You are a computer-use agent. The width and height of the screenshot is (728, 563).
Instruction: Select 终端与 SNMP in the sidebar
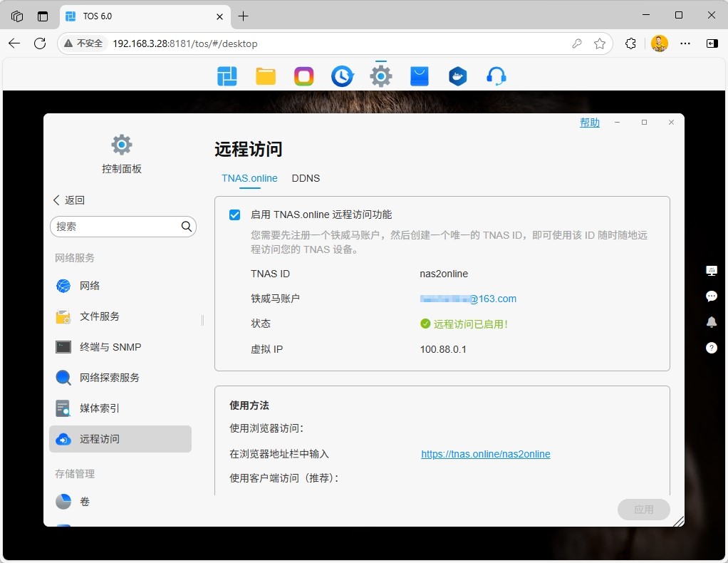coord(120,347)
